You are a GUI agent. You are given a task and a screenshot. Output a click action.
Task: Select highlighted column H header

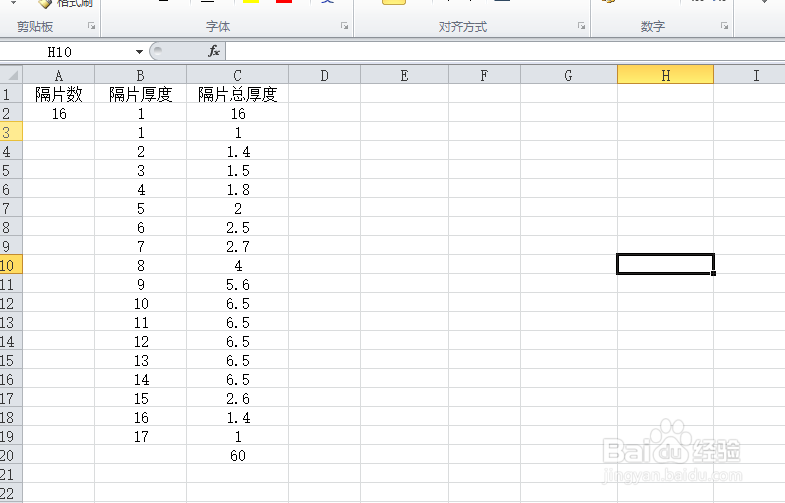(665, 75)
